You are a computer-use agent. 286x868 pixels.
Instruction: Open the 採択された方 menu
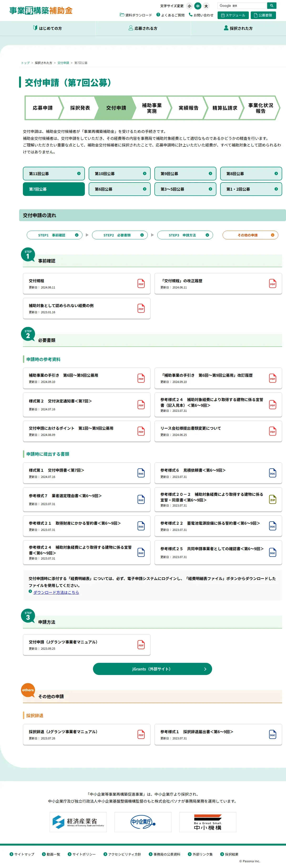(238, 28)
